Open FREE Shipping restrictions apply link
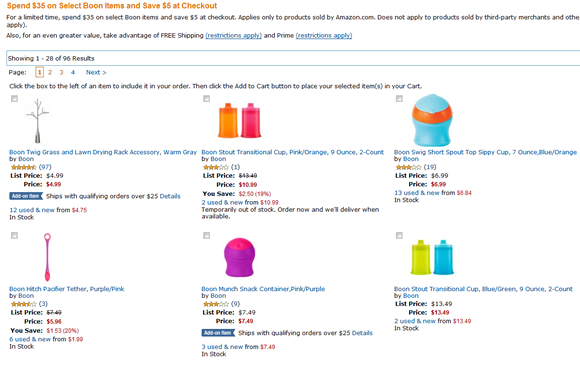Screen dimensions: 580x366 (x=233, y=36)
